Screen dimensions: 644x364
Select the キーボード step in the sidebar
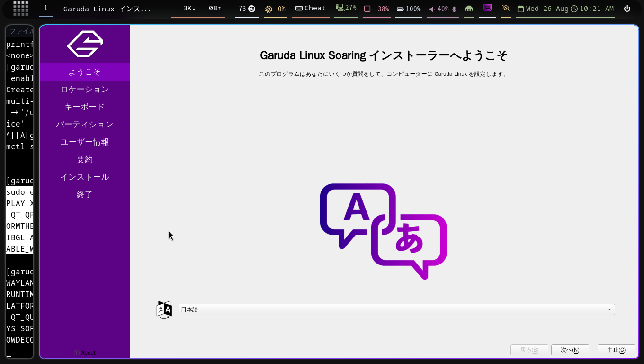pyautogui.click(x=85, y=107)
